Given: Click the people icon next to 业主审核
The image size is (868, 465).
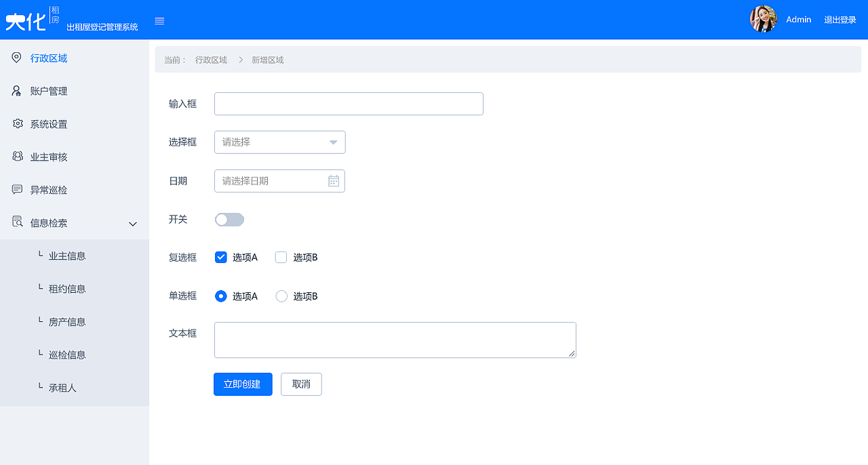Looking at the screenshot, I should click(16, 157).
